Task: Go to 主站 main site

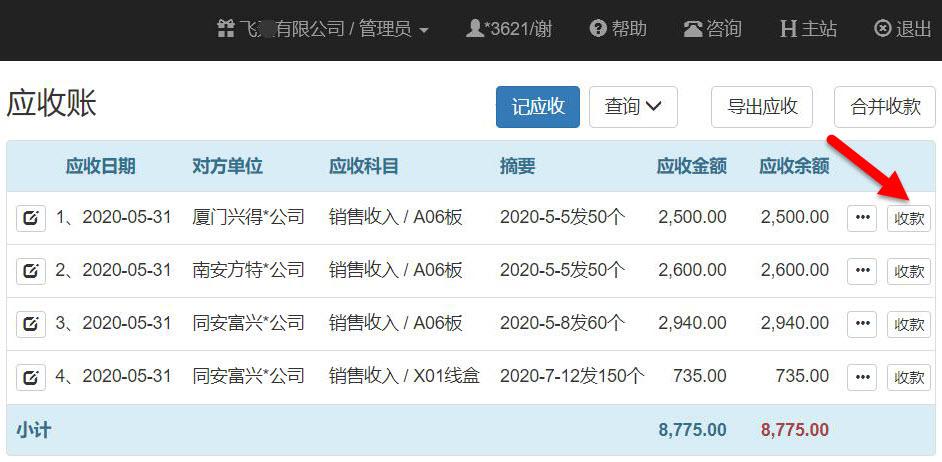Action: click(x=808, y=29)
